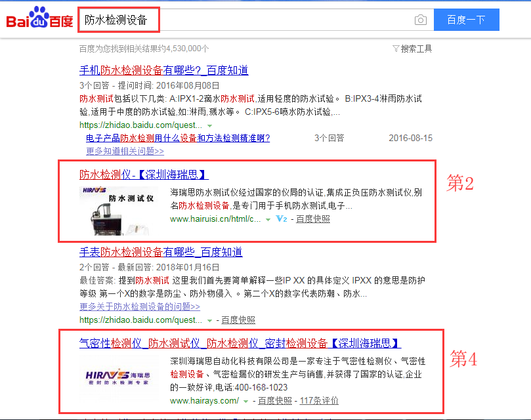Click the V2 credibility badge icon
This screenshot has height=420, width=531.
pos(281,219)
